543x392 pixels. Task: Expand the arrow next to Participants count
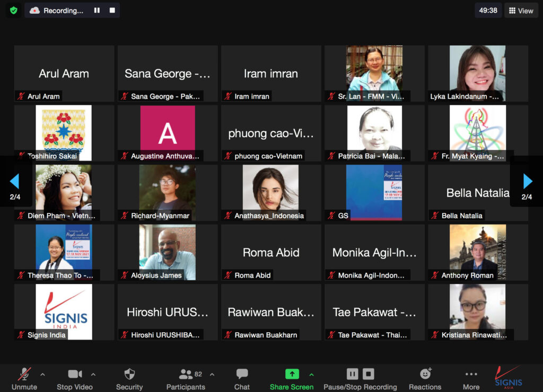212,375
